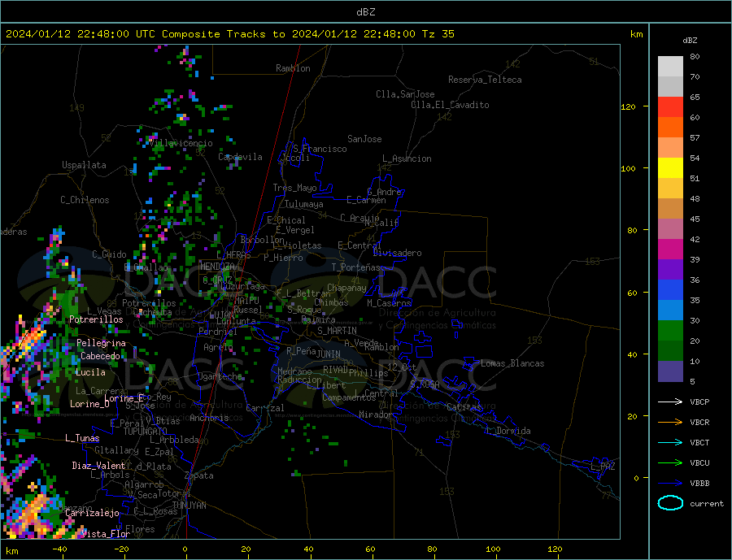The image size is (732, 560).
Task: Click the 35 dBZ blue swatch
Action: click(670, 290)
